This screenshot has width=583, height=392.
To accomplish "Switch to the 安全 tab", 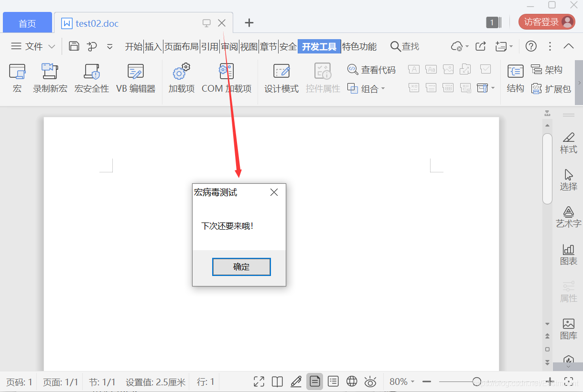I will (288, 46).
